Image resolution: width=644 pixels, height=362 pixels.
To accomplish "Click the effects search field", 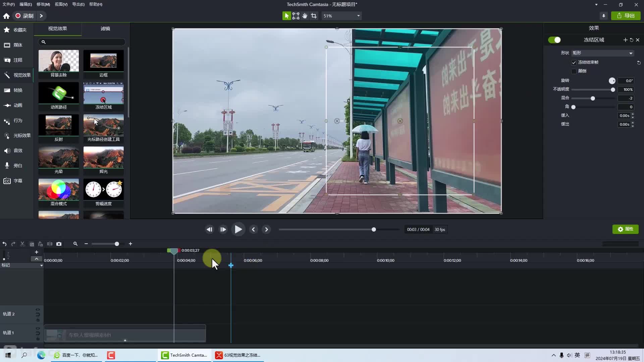I will [82, 42].
